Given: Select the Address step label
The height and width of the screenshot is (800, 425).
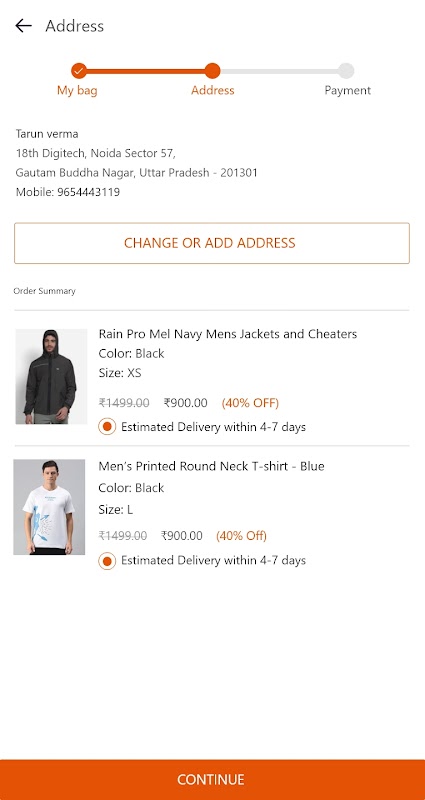Looking at the screenshot, I should pyautogui.click(x=213, y=90).
